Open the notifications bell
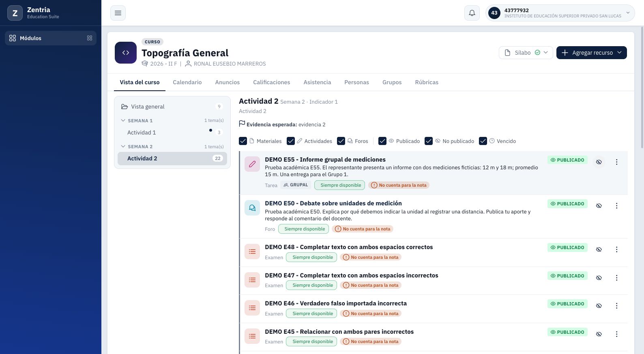This screenshot has height=354, width=644. click(x=472, y=13)
